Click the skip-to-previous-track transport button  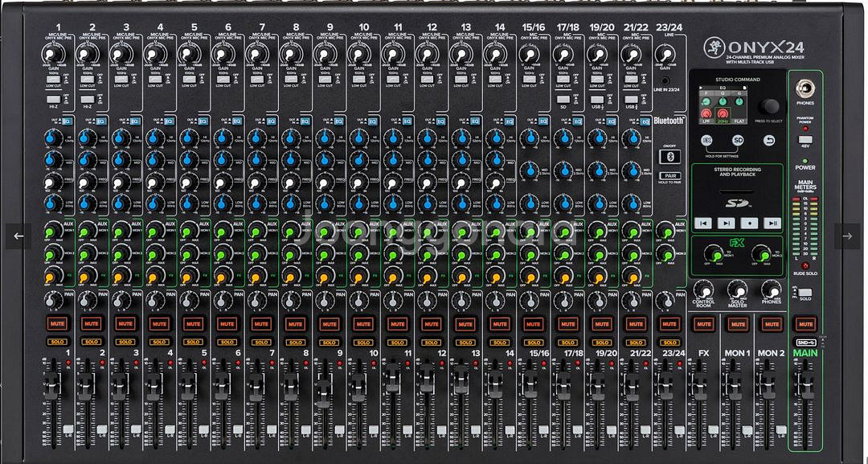coord(703,223)
